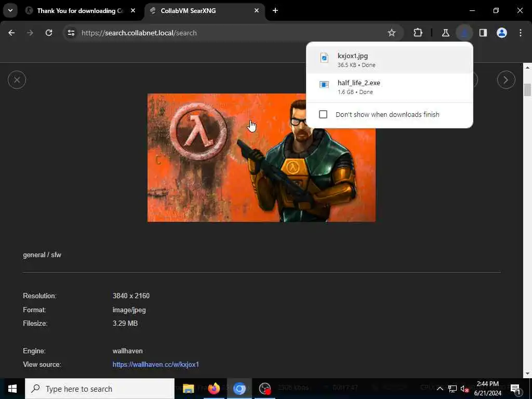Switch to the Thank You for downloading tab

tap(81, 11)
